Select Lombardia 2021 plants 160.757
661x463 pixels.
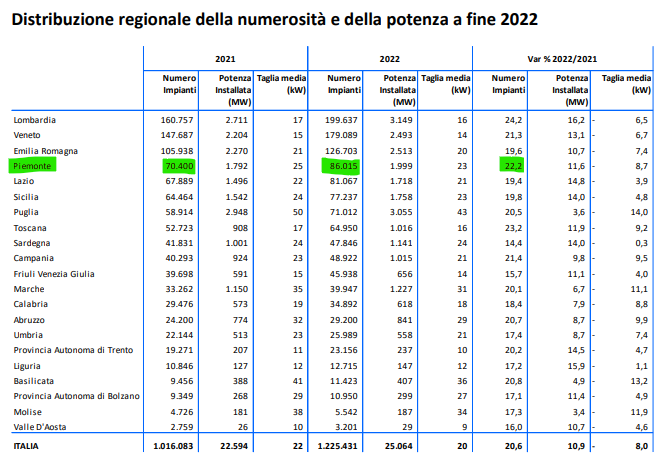coord(177,120)
